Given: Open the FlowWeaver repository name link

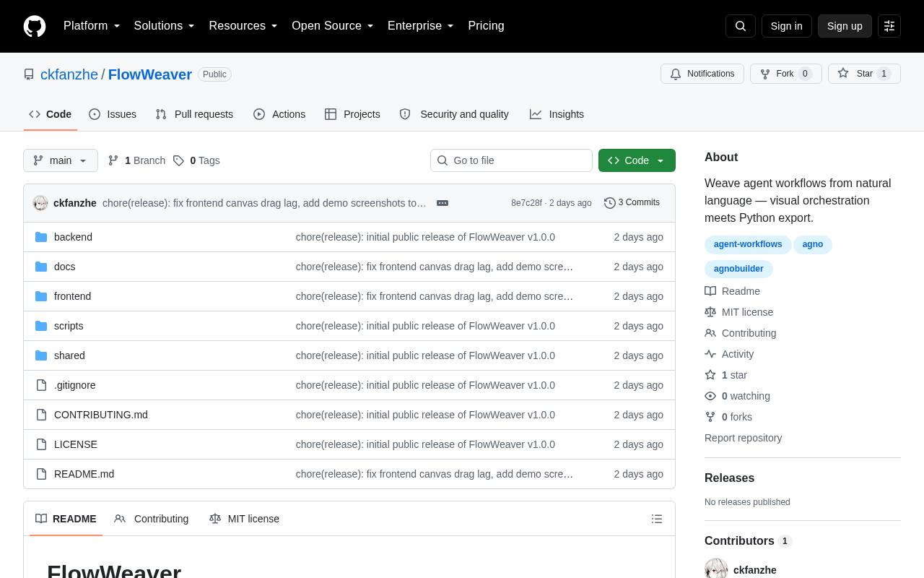Looking at the screenshot, I should click(150, 74).
